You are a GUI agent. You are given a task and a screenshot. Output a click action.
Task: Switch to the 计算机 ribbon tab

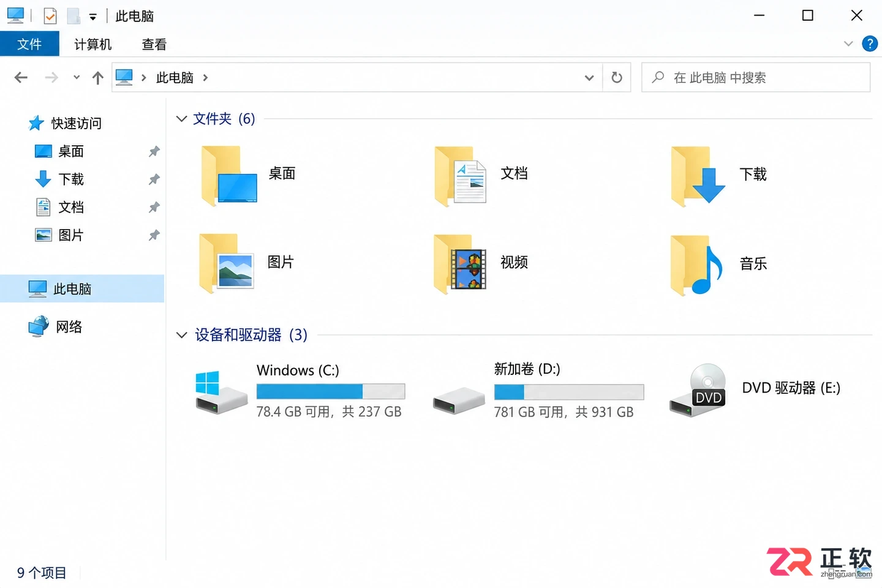pyautogui.click(x=93, y=44)
